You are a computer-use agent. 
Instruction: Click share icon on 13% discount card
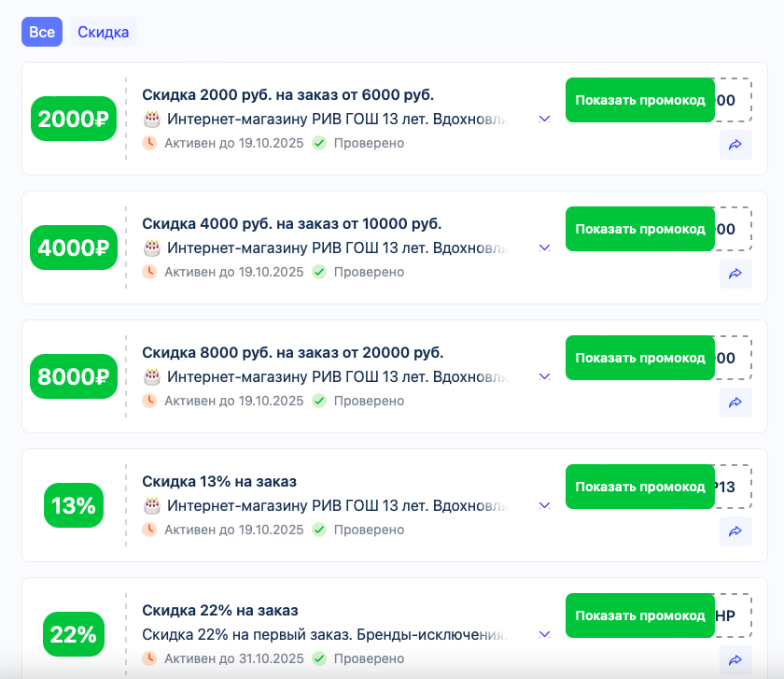pos(735,531)
